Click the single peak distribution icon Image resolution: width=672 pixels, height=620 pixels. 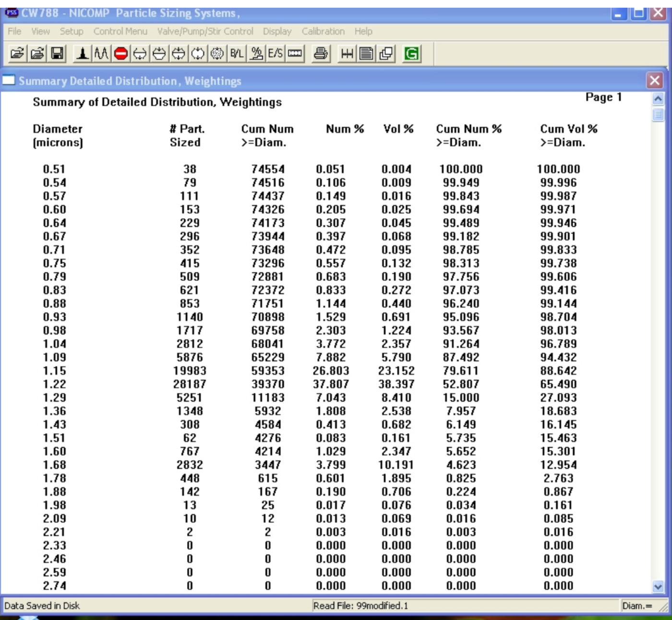pos(83,53)
